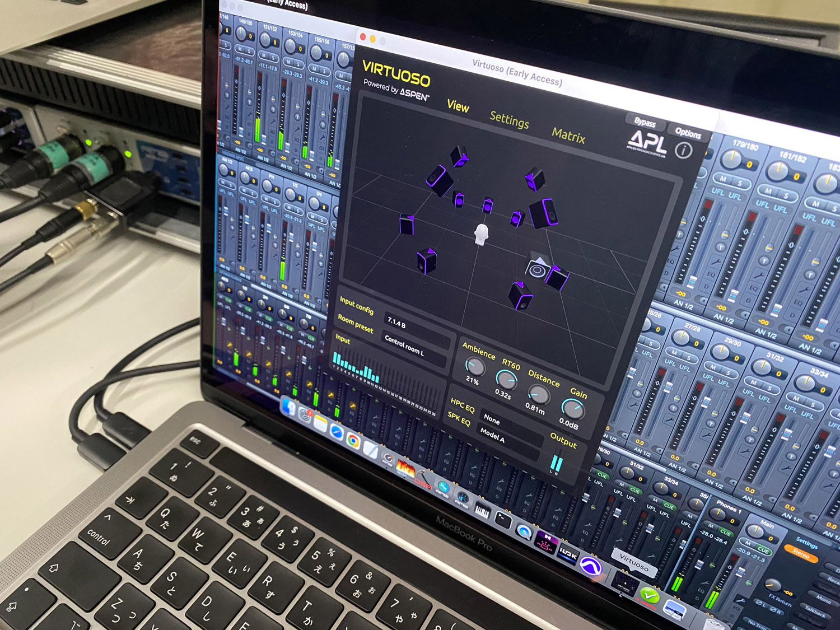Open the Virtuoso info icon

click(683, 150)
